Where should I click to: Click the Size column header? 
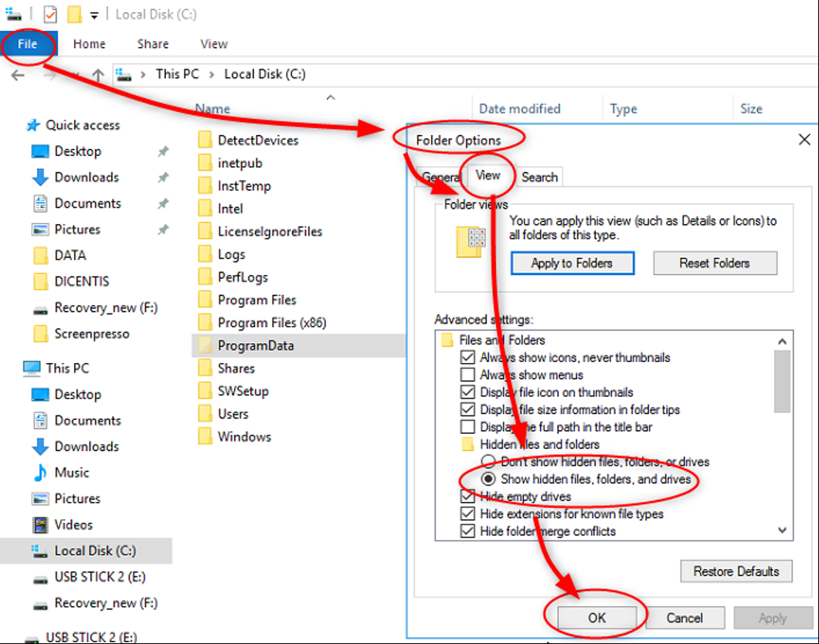tap(751, 109)
